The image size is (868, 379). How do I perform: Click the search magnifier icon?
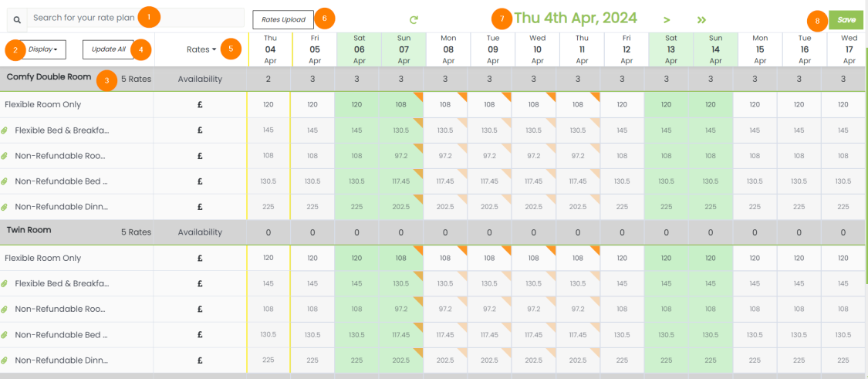[17, 19]
